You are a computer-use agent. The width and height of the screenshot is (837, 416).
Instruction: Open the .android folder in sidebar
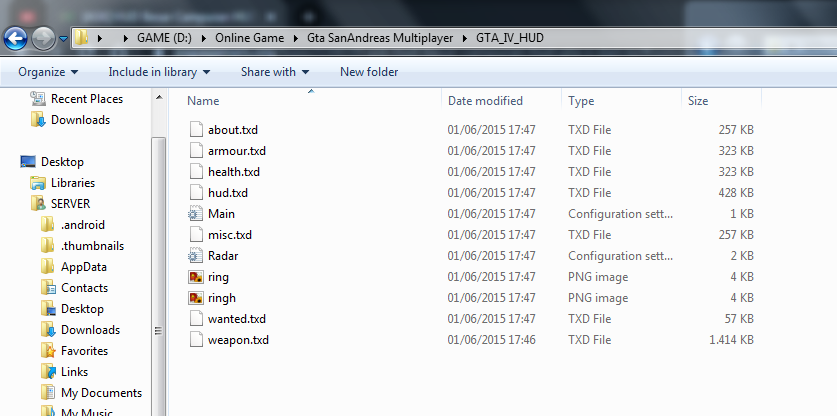coord(83,225)
